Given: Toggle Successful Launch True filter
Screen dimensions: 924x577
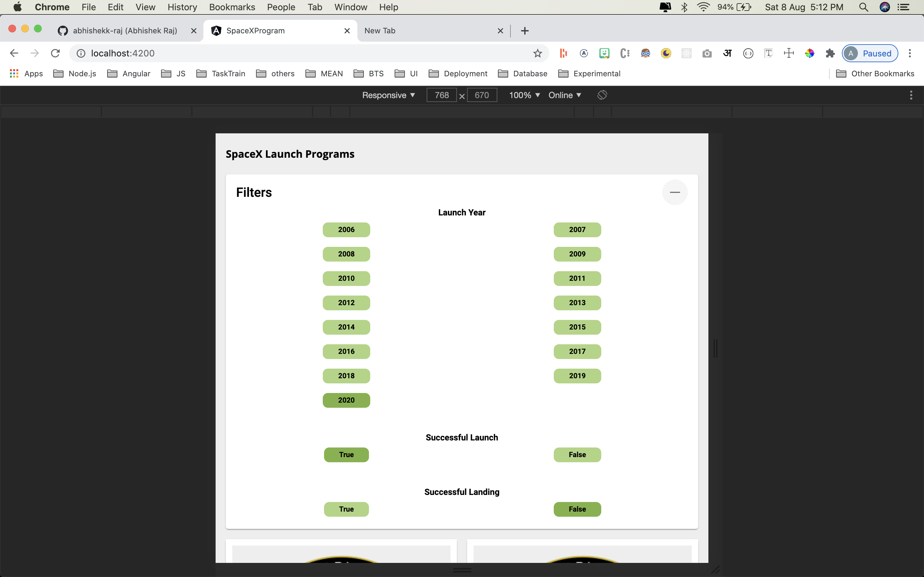Looking at the screenshot, I should click(346, 455).
